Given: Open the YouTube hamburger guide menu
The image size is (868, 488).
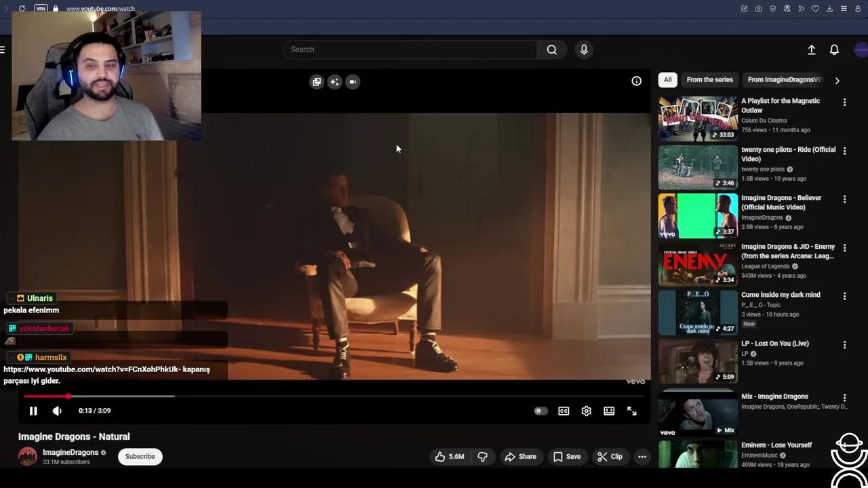Looking at the screenshot, I should (3, 49).
